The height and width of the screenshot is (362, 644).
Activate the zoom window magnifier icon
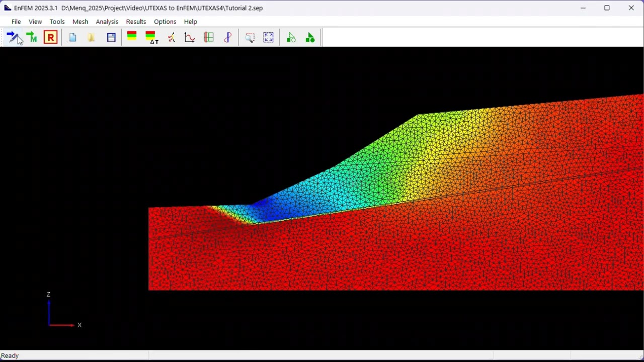(250, 38)
